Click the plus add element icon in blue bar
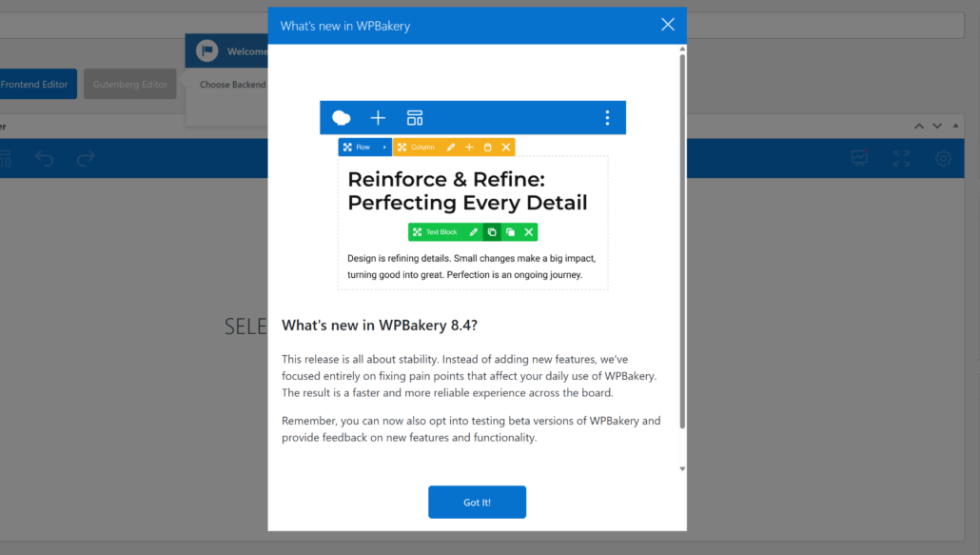Viewport: 980px width, 555px height. (378, 118)
